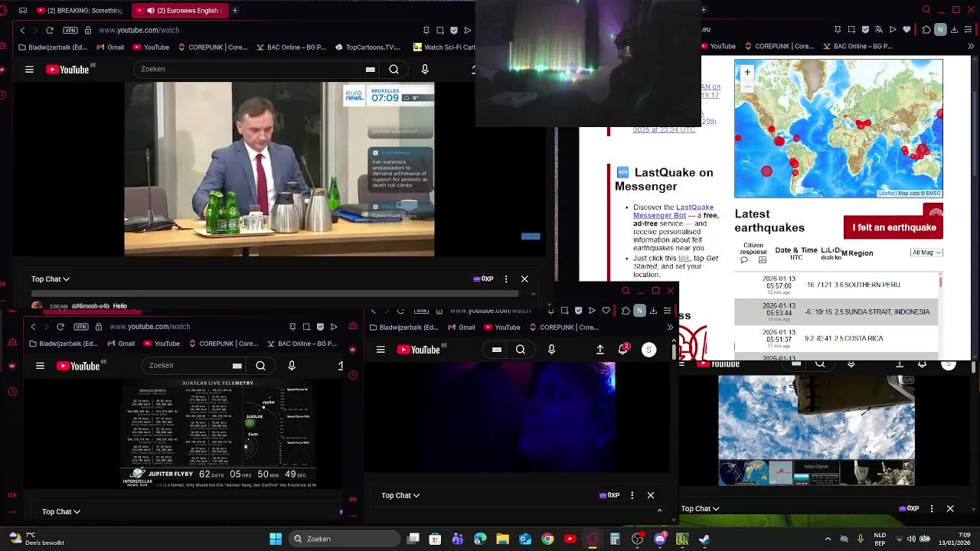Close Top Chat in bottom-right window

[x=950, y=509]
